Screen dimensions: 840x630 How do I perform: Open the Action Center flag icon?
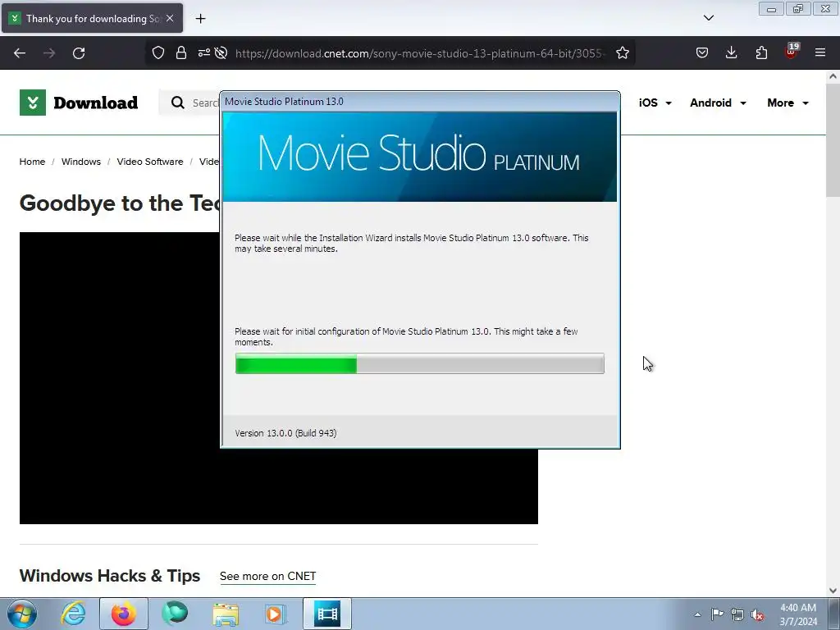click(717, 614)
